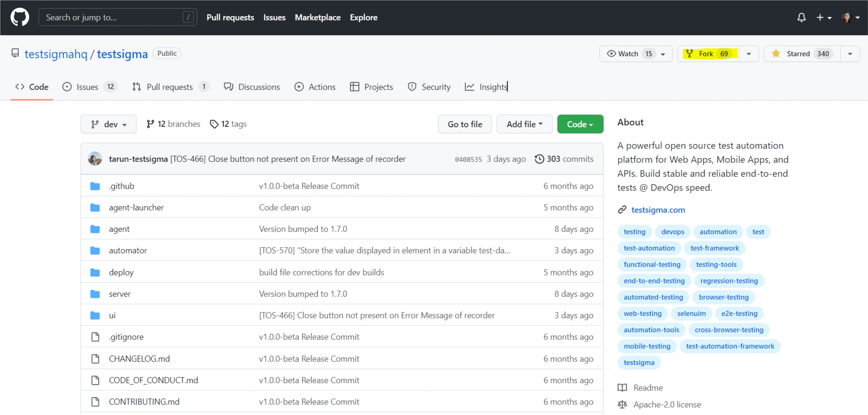View the 12 branches list
Screen dimensions: 868x415
click(x=173, y=124)
